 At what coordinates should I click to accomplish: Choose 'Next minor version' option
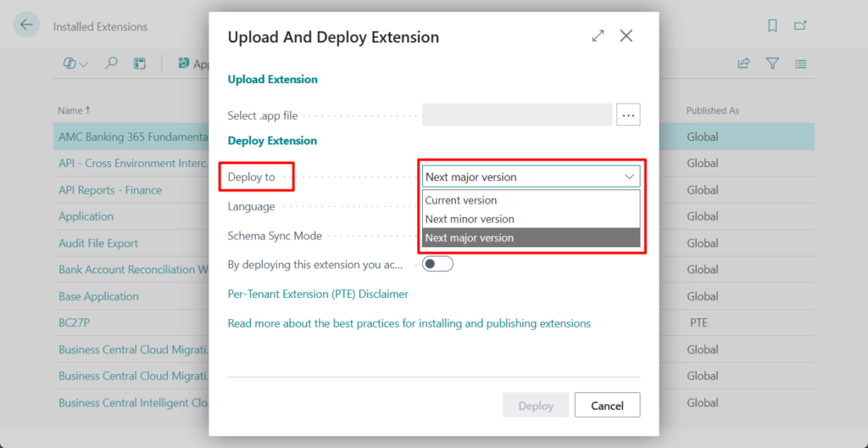pyautogui.click(x=470, y=219)
